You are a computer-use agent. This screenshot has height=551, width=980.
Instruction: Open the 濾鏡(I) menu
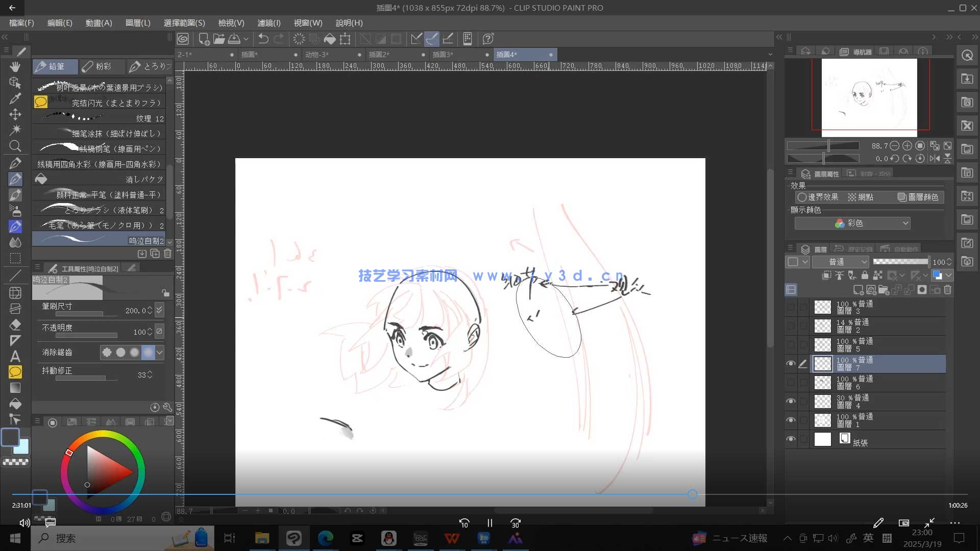click(269, 23)
